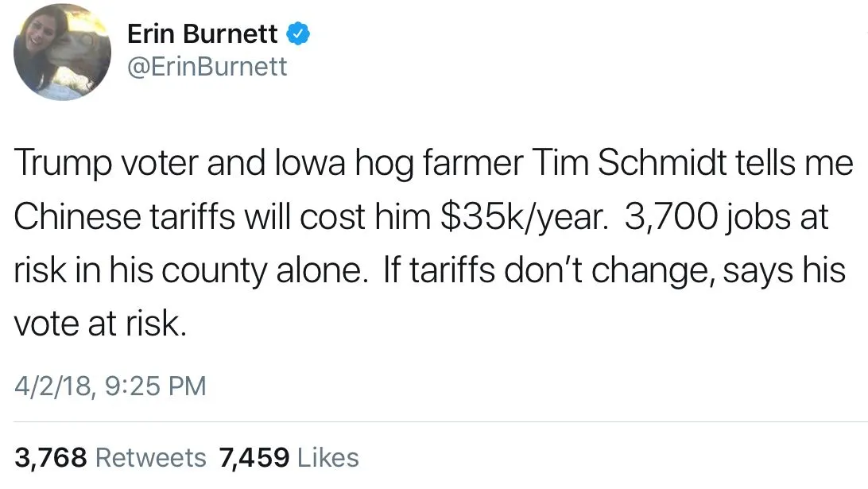Click the 3,768 retweet count number
The height and width of the screenshot is (489, 868).
[x=50, y=457]
